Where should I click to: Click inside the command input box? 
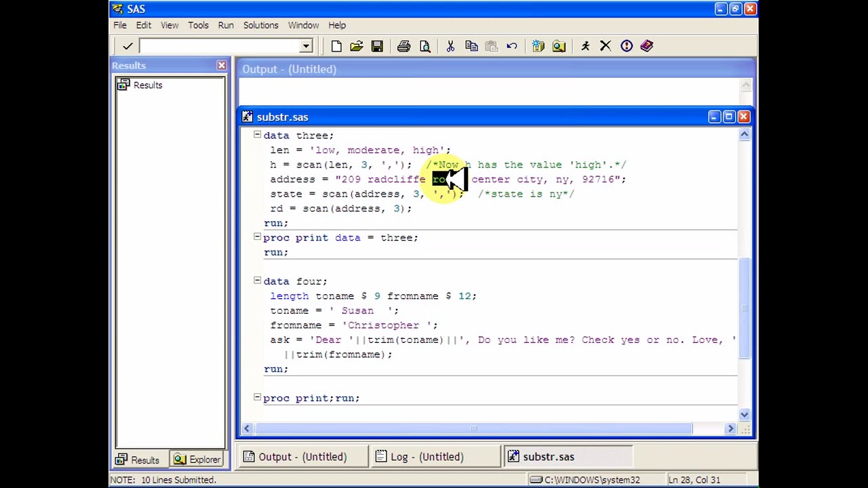[220, 46]
